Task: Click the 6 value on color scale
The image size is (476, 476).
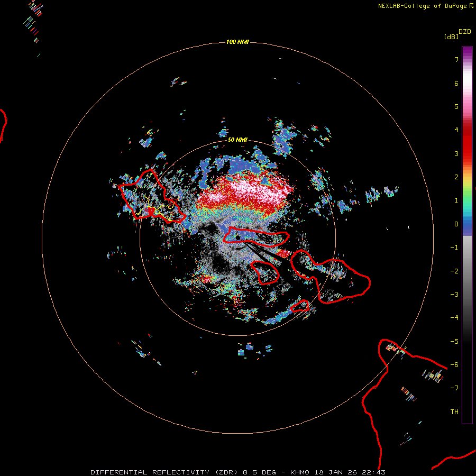Action: (456, 83)
